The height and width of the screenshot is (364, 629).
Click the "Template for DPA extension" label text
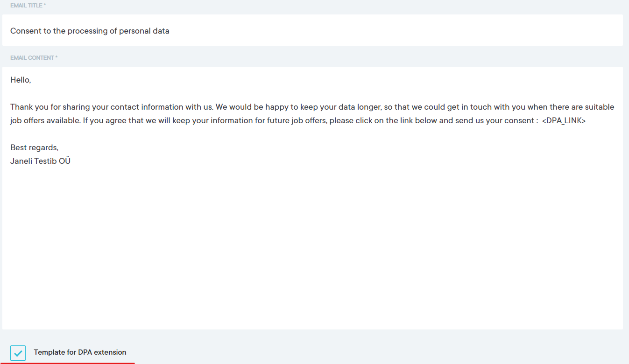click(x=80, y=352)
